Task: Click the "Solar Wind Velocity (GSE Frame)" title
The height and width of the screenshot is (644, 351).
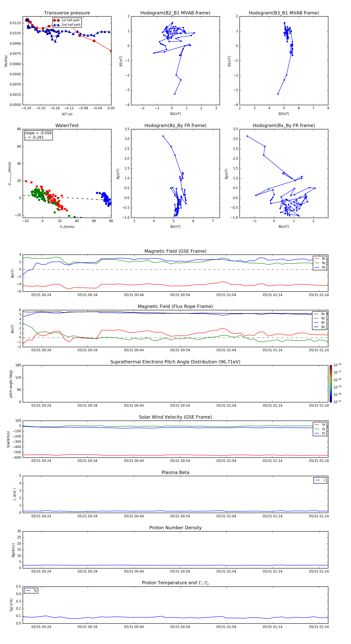Action: [175, 417]
